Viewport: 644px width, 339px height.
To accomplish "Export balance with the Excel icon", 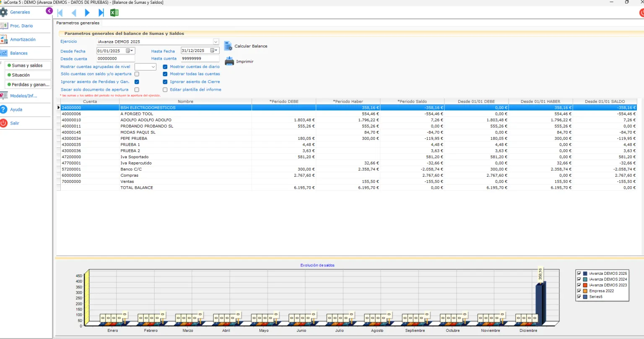I will [114, 13].
